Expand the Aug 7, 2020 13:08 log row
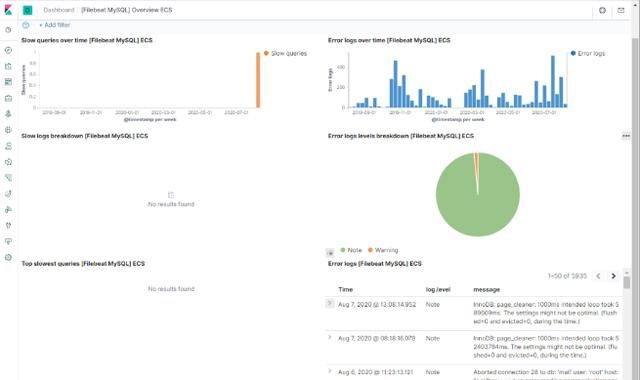Screen dimensions: 640x380 click(329, 303)
